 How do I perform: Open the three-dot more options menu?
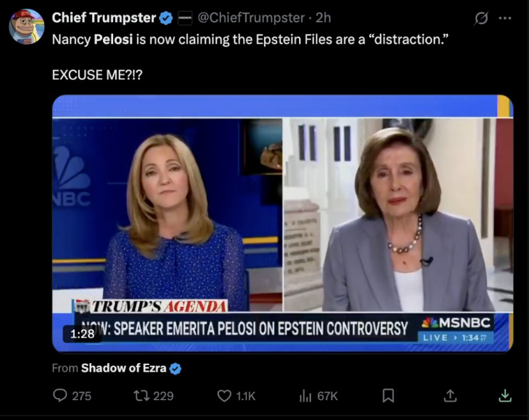505,19
